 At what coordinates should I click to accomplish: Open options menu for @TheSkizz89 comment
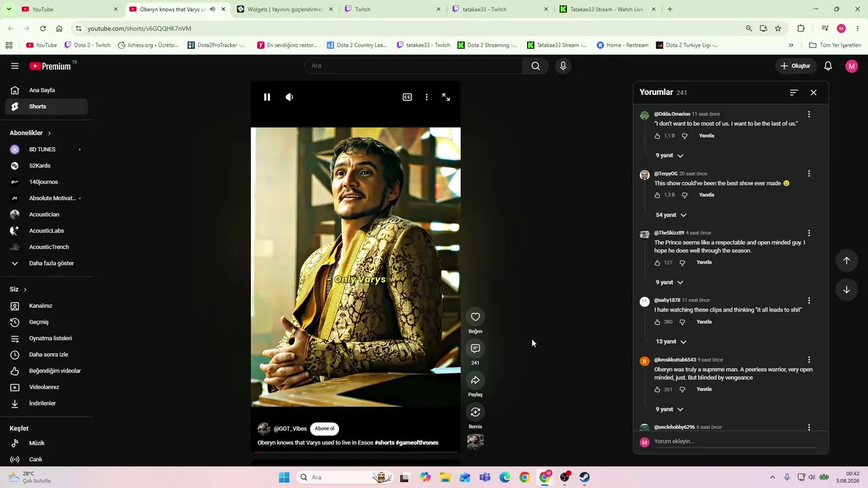[809, 233]
